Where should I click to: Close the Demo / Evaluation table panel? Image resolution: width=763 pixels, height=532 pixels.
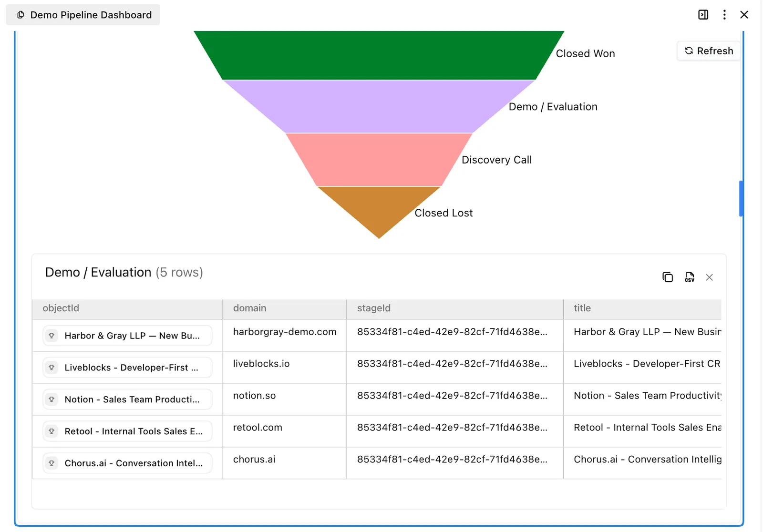tap(710, 277)
